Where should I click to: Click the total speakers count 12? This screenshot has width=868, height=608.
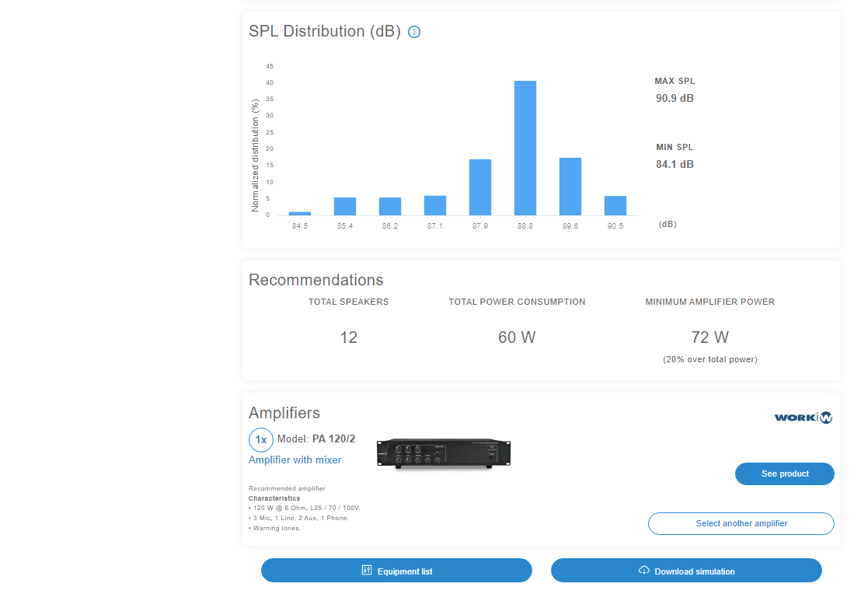click(348, 337)
